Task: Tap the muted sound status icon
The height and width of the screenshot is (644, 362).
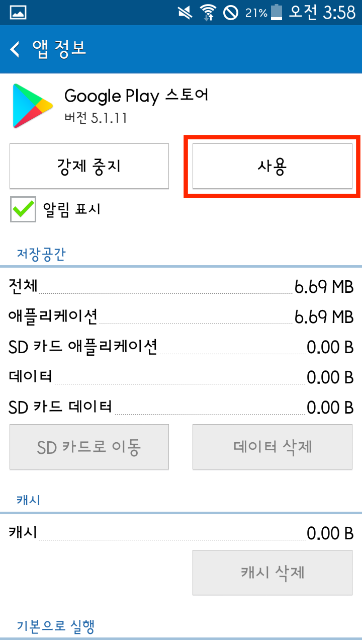Action: pos(186,13)
